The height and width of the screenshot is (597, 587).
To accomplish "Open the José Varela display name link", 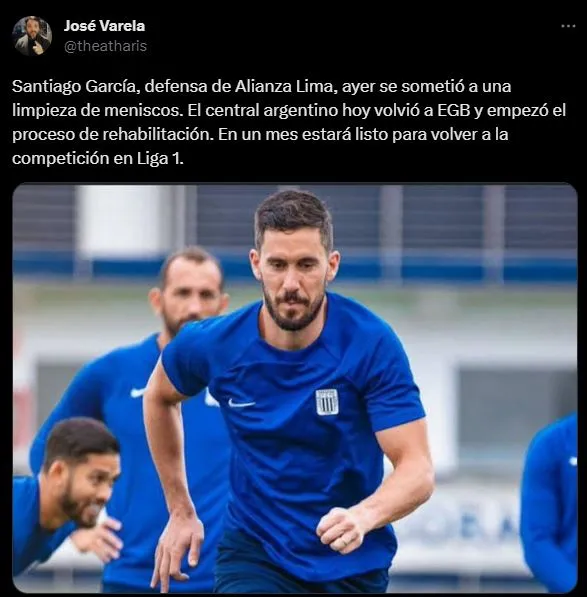I will pos(104,26).
